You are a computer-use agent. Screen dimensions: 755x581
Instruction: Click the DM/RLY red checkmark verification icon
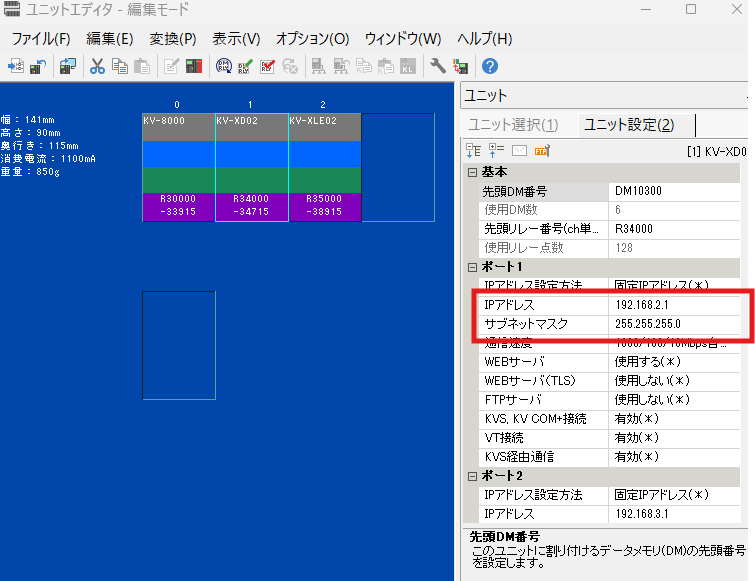pos(268,66)
